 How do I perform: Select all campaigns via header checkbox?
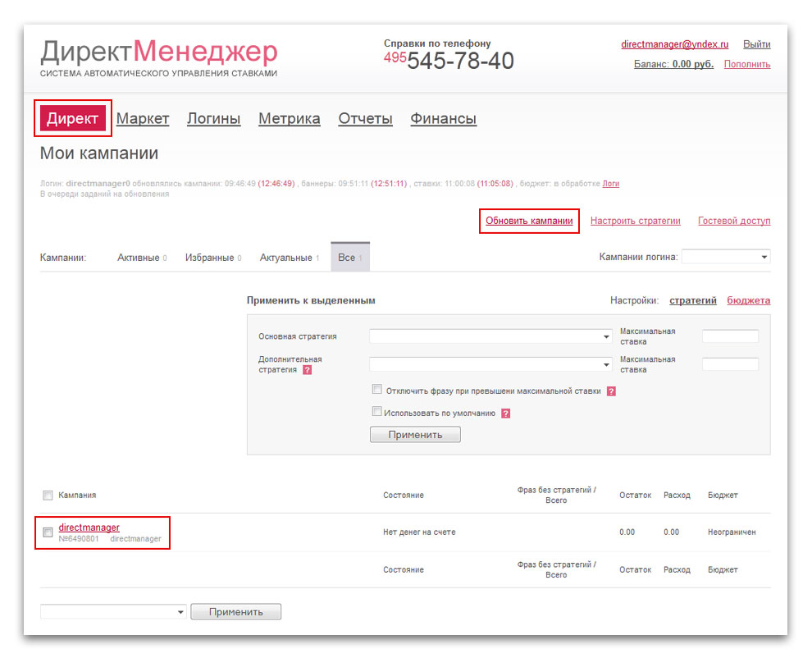point(48,496)
